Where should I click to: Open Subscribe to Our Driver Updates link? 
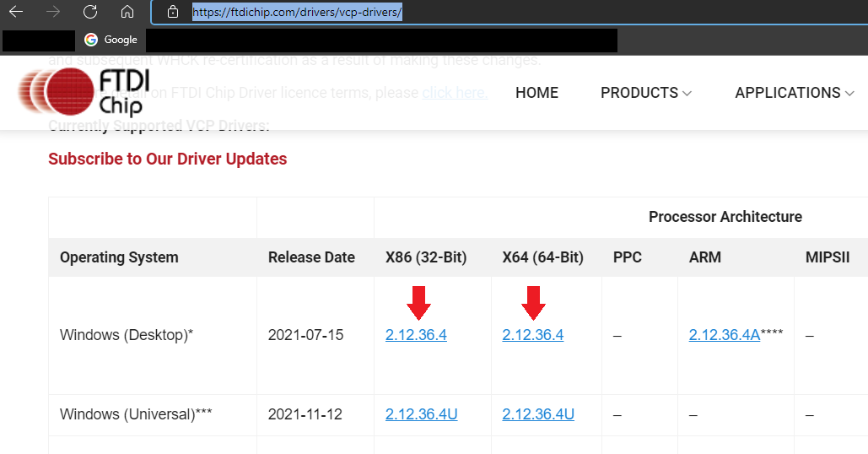[168, 159]
